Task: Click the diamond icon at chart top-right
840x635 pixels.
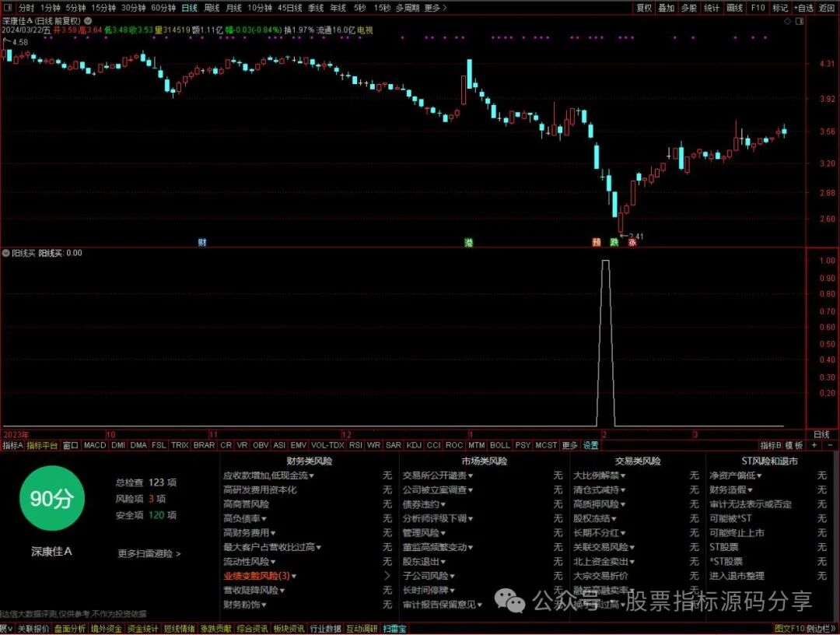Action: 787,21
